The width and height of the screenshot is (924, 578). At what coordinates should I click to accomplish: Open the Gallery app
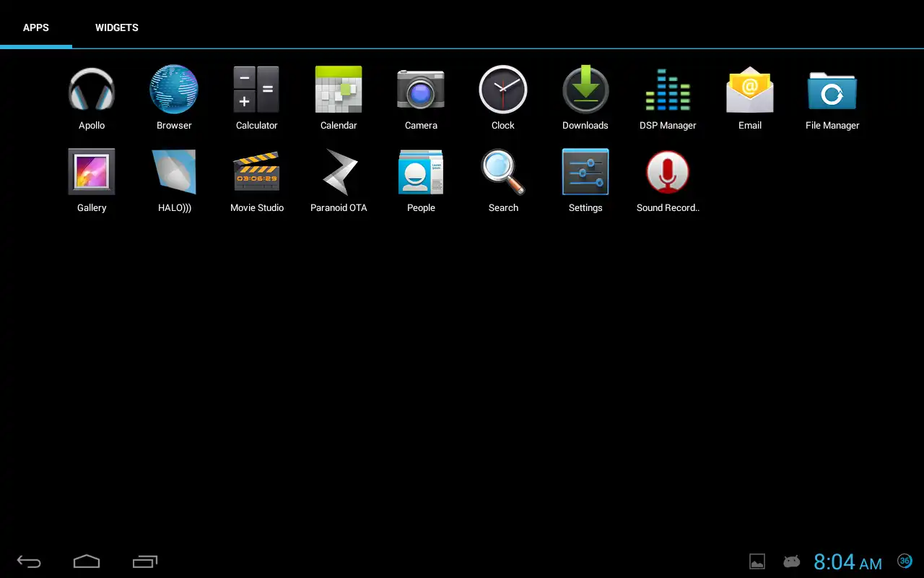92,180
